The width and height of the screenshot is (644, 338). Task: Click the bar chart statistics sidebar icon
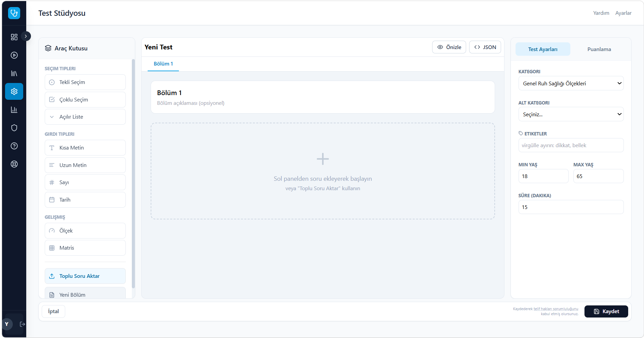coord(14,110)
